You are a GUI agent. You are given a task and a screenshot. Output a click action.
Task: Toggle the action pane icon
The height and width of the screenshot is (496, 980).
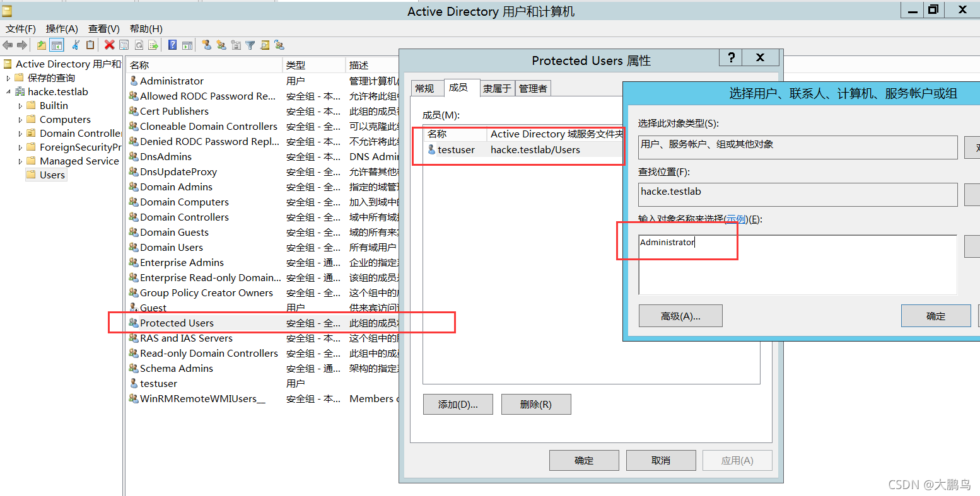point(187,45)
